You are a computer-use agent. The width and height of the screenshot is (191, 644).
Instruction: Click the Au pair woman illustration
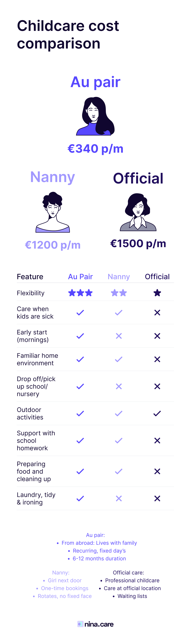pyautogui.click(x=95, y=116)
